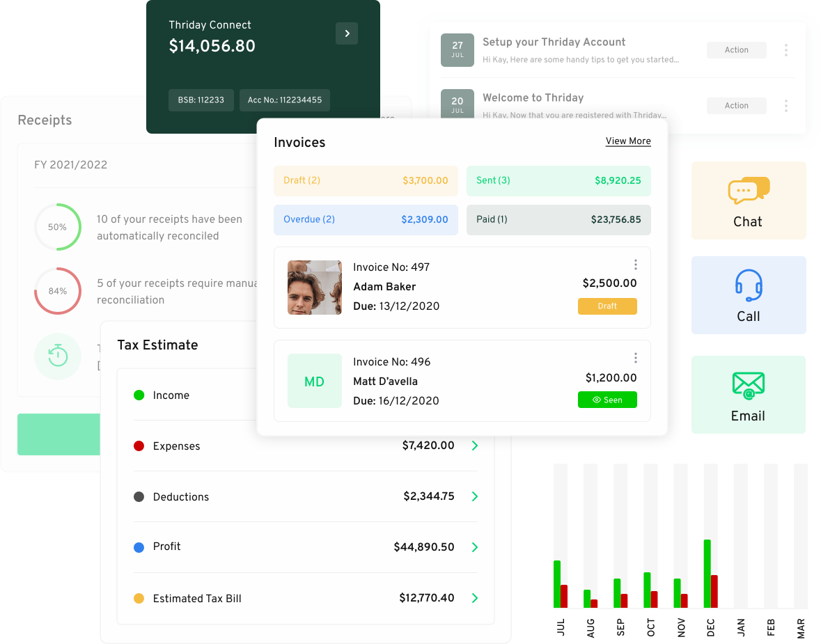
Task: Click the $12,770.40 tax bill amount
Action: 427,598
